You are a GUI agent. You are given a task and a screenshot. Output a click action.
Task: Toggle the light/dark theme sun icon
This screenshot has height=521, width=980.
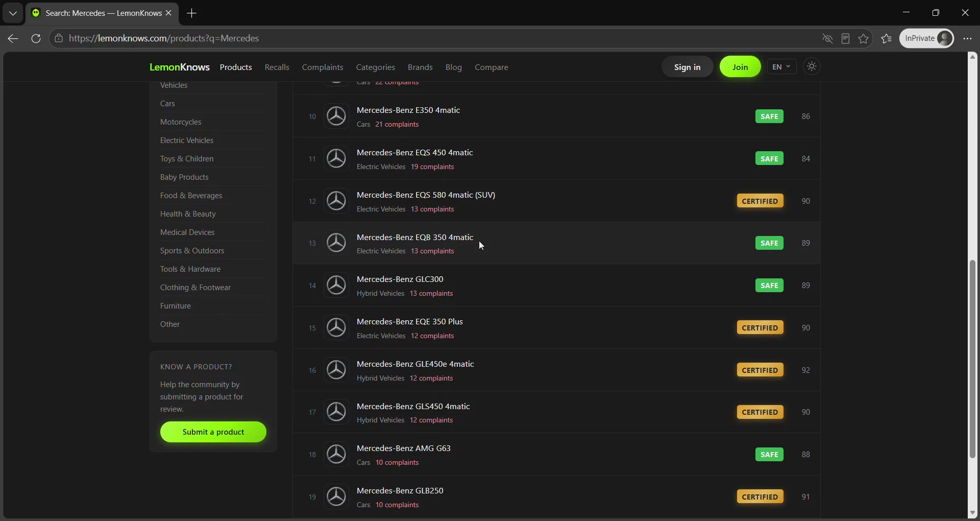[812, 66]
